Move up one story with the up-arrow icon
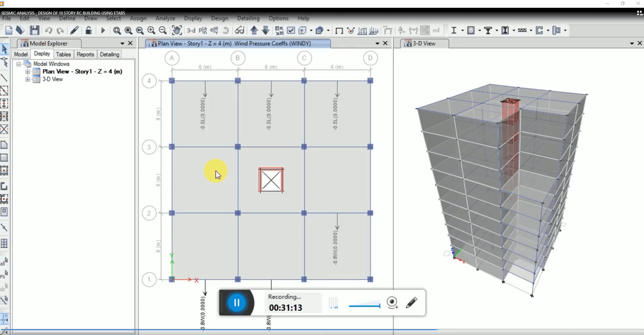Viewport: 644px width, 335px height. pyautogui.click(x=254, y=30)
